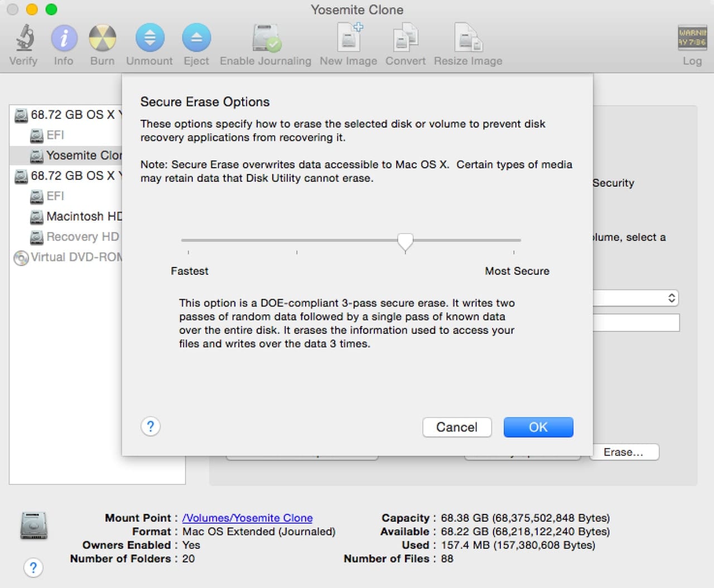Select Macintosh HD in the sidebar
Screen dimensions: 714x588
point(83,216)
